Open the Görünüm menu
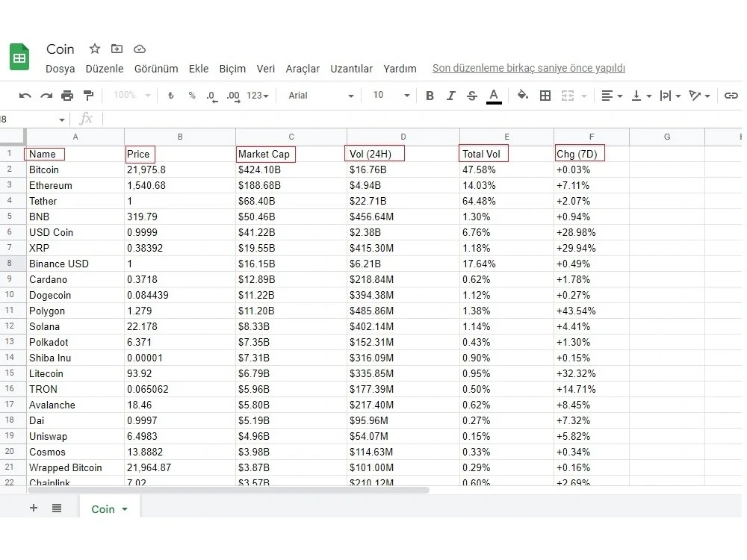 click(156, 69)
